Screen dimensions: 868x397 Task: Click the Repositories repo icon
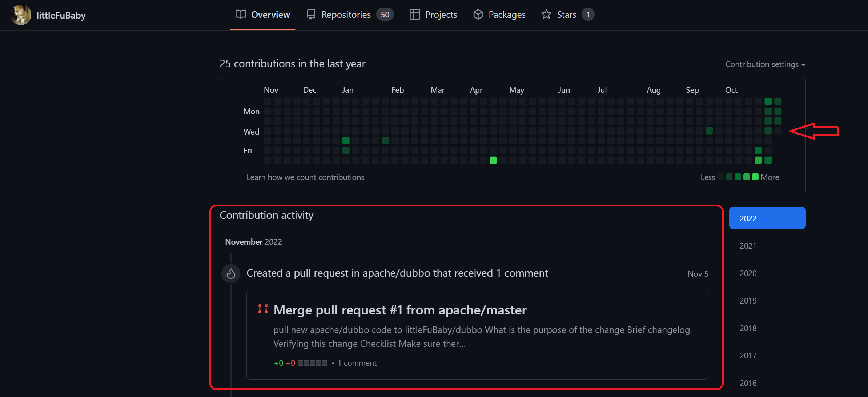click(x=311, y=15)
